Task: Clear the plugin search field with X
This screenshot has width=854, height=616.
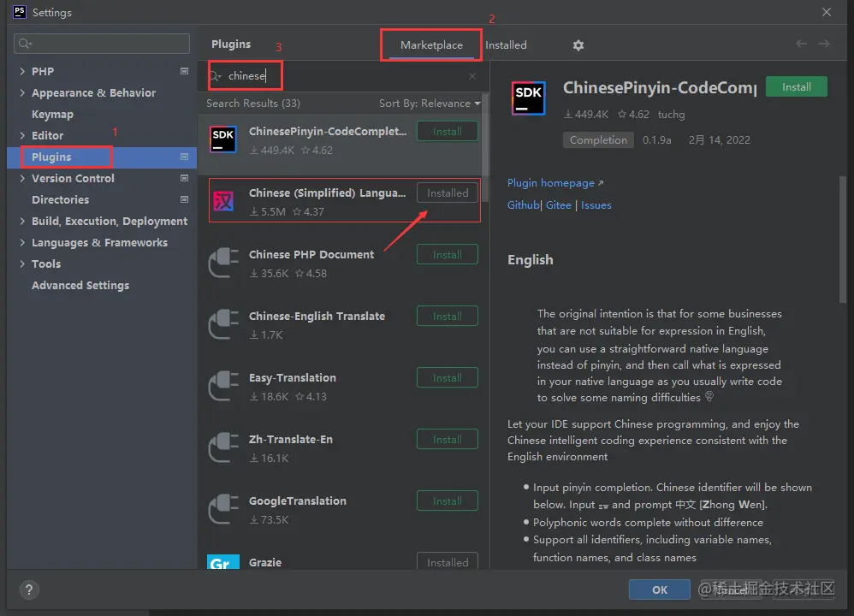Action: click(472, 76)
